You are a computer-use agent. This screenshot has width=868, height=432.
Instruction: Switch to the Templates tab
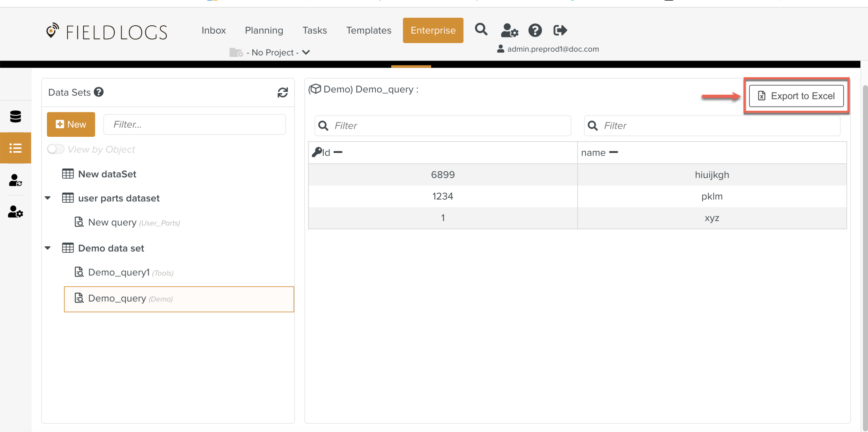[368, 31]
